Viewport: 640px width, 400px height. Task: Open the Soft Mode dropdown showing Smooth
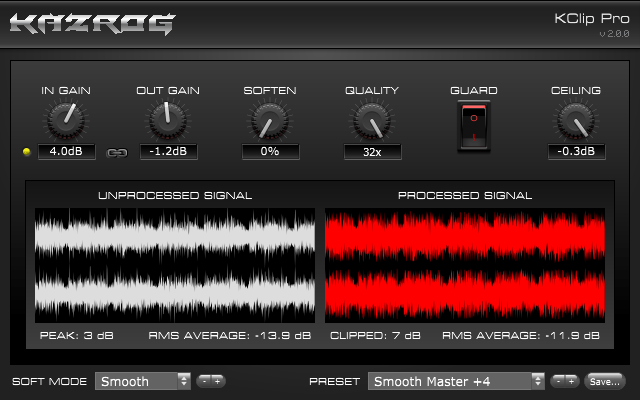(x=143, y=381)
